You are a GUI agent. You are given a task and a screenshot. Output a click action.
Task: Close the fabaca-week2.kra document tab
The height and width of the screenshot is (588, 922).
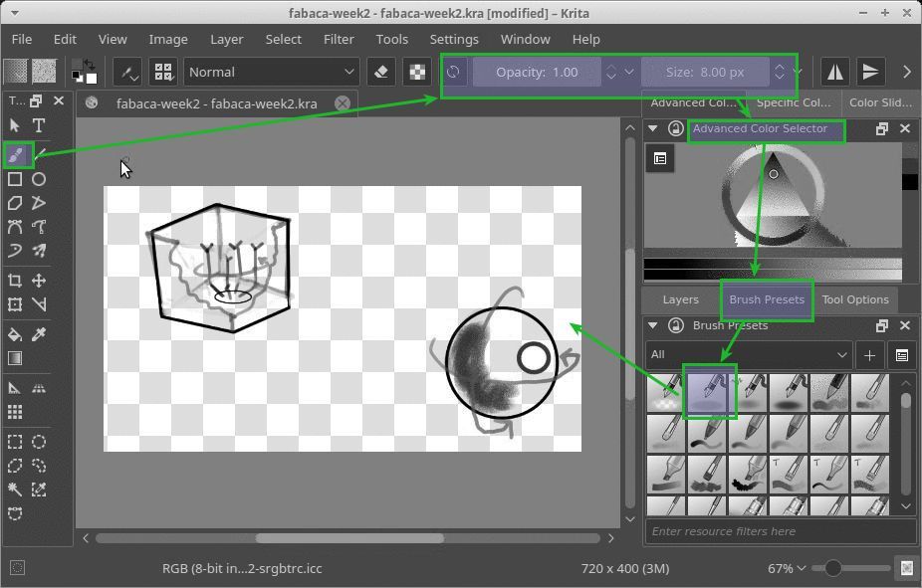pos(343,103)
